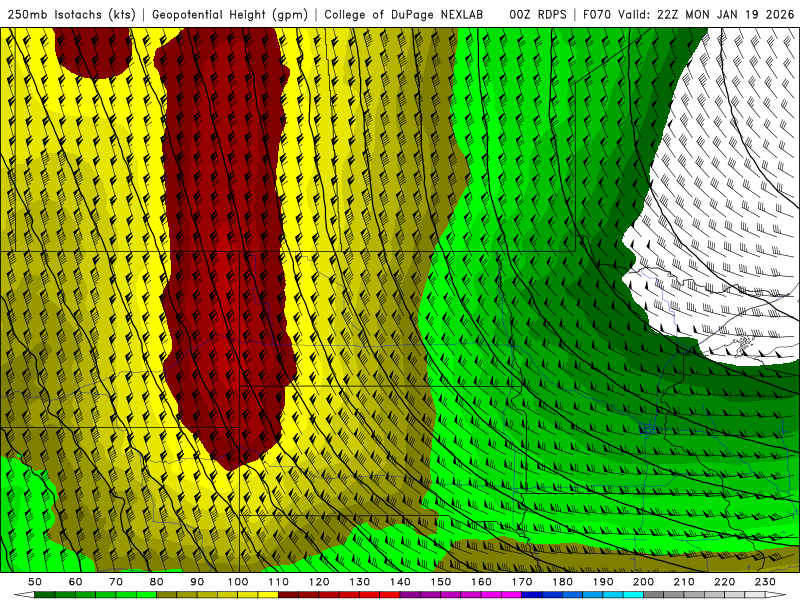Click the 170 label on the color scale
The width and height of the screenshot is (800, 600).
(x=522, y=582)
